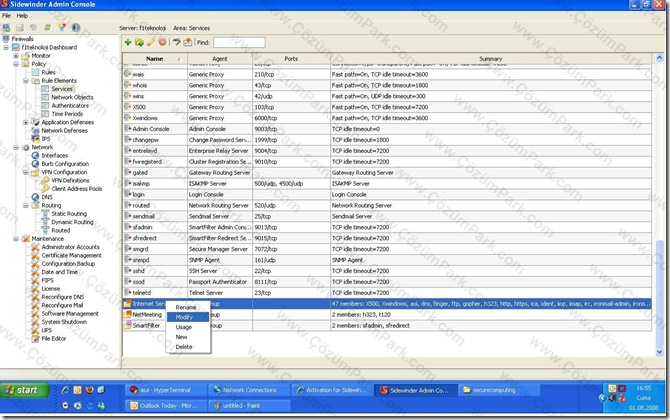Collapse the f1teknoloji Dashboard tree node

[6, 47]
